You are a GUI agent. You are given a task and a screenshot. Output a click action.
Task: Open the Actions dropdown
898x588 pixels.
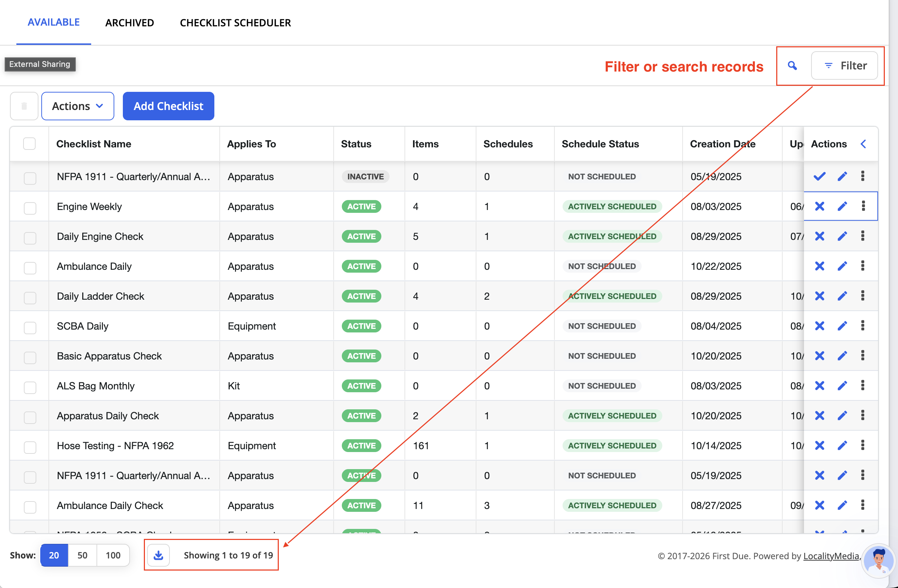(x=78, y=106)
